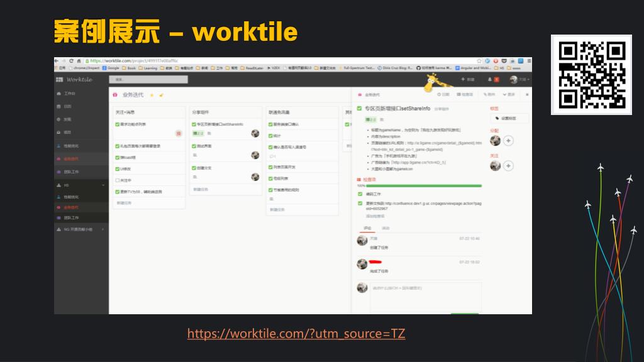Image resolution: width=644 pixels, height=362 pixels.
Task: Click the assigned member avatar under 分配
Action: pos(496,141)
